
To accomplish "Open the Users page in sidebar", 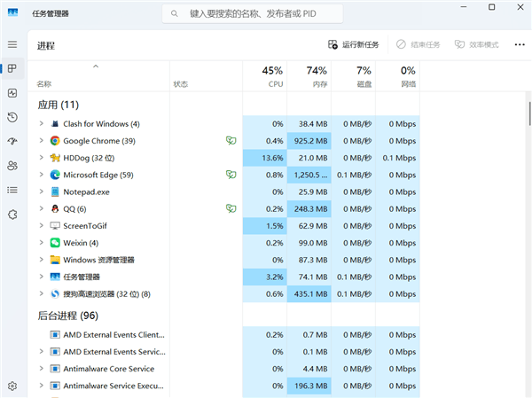I will pyautogui.click(x=12, y=165).
